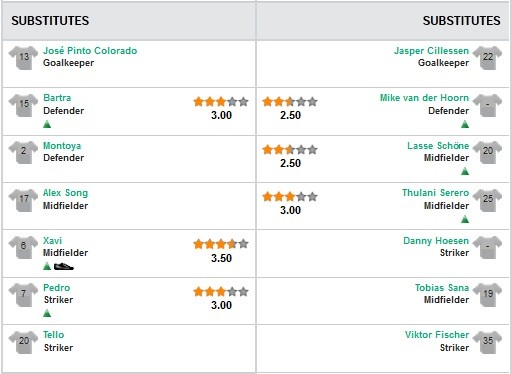512x374 pixels.
Task: Open the Xavi player profile link
Action: point(52,240)
